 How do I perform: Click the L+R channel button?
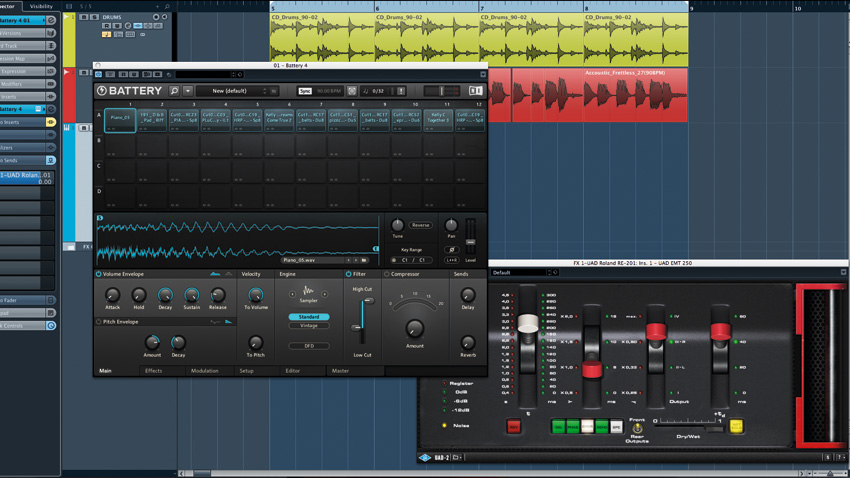click(x=451, y=260)
